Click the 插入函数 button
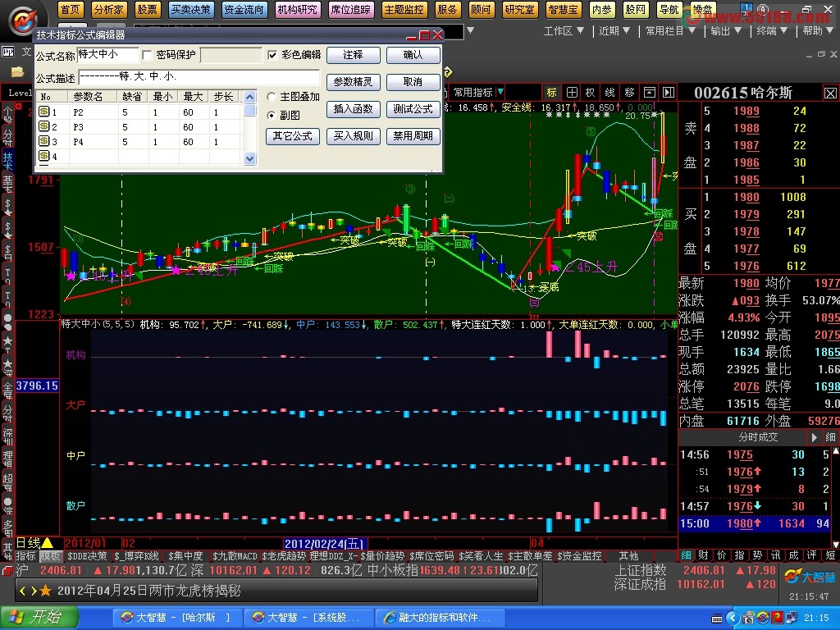The image size is (840, 630). tap(353, 109)
